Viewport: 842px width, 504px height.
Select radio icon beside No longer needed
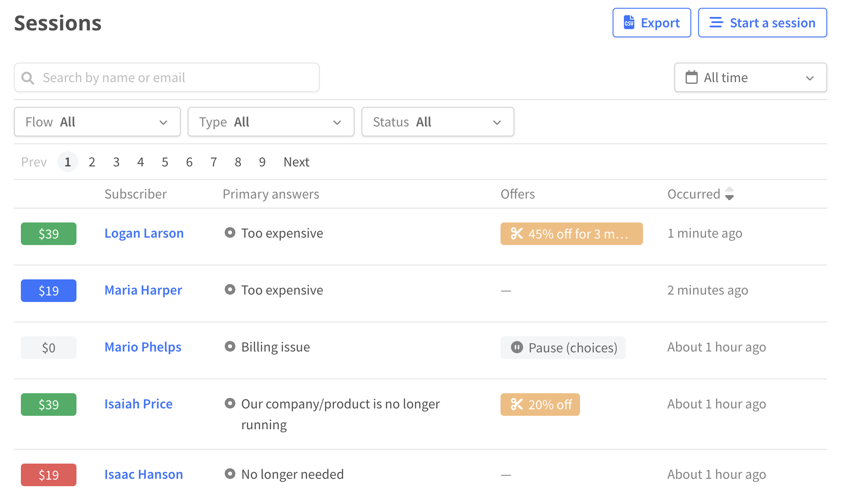[x=230, y=474]
